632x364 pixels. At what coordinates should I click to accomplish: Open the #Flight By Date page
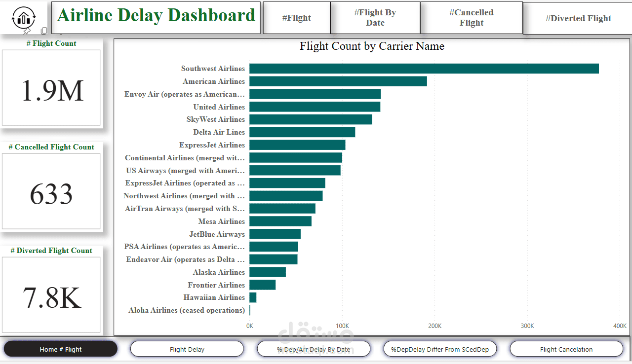click(375, 18)
